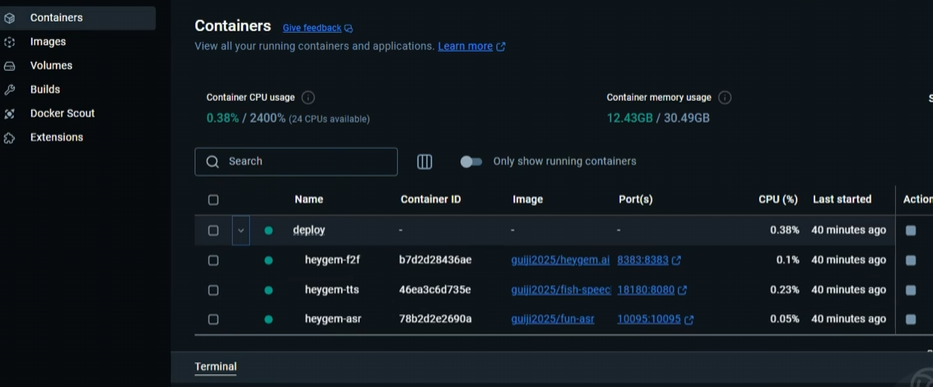Tick the select-all checkbox in the table header
933x387 pixels.
213,200
